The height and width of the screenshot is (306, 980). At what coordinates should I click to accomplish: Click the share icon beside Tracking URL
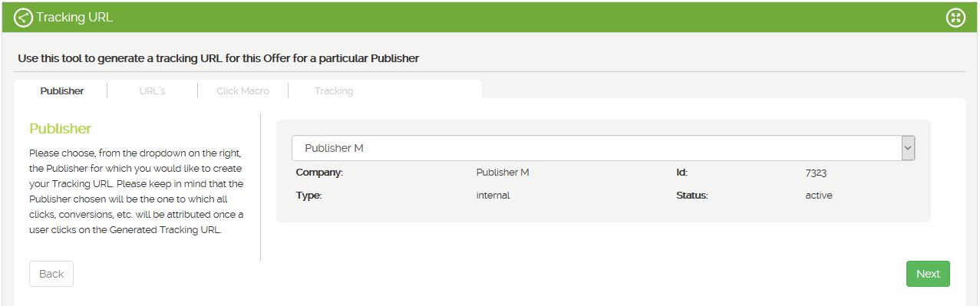(24, 17)
